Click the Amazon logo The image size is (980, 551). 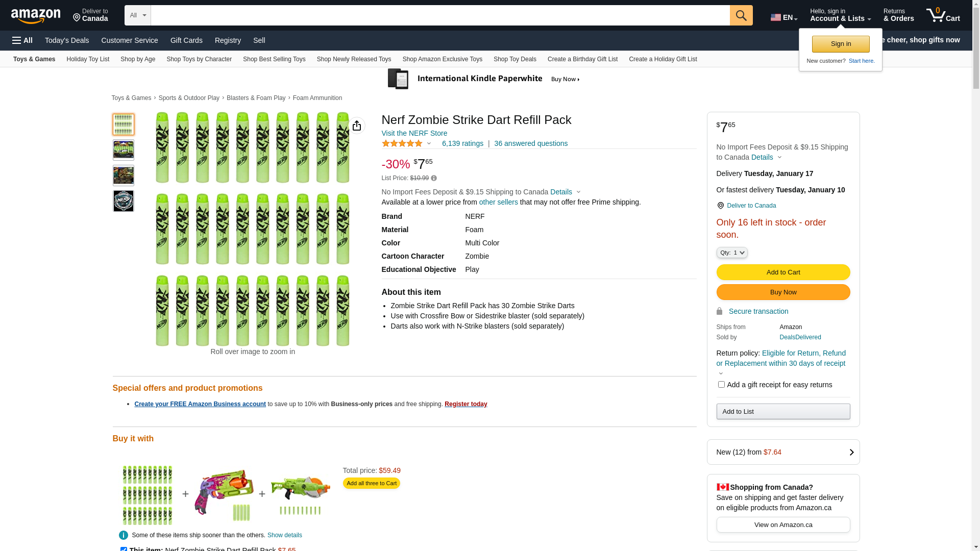pyautogui.click(x=36, y=16)
